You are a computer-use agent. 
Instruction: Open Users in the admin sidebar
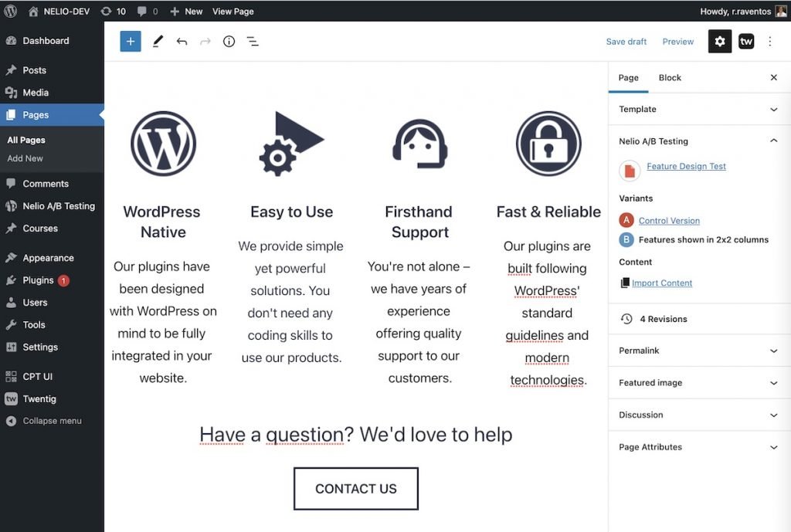click(x=52, y=302)
